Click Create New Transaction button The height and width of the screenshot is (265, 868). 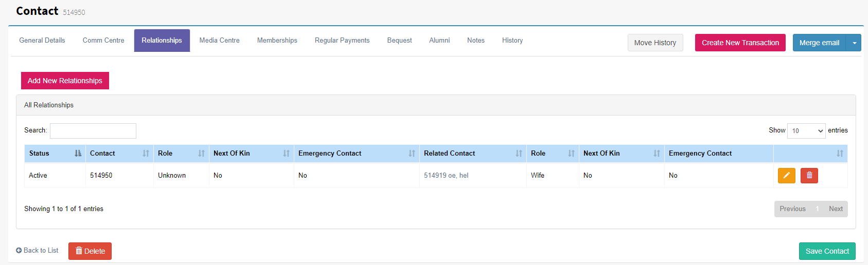740,43
